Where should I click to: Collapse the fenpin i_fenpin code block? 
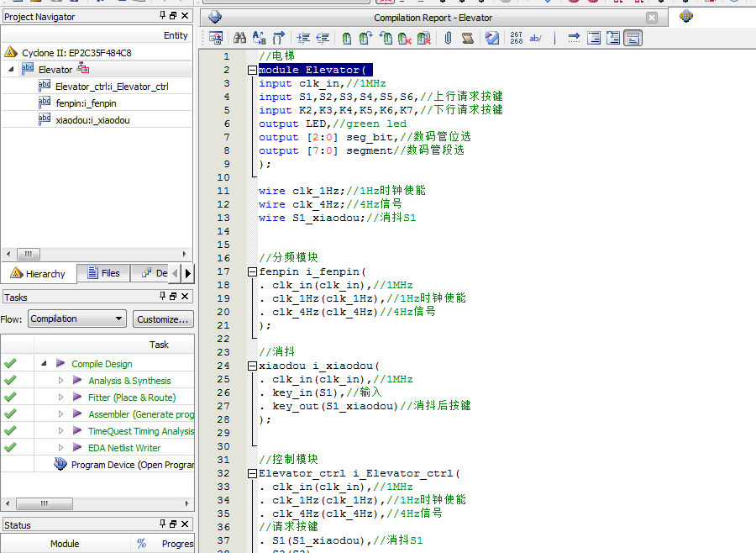point(252,271)
